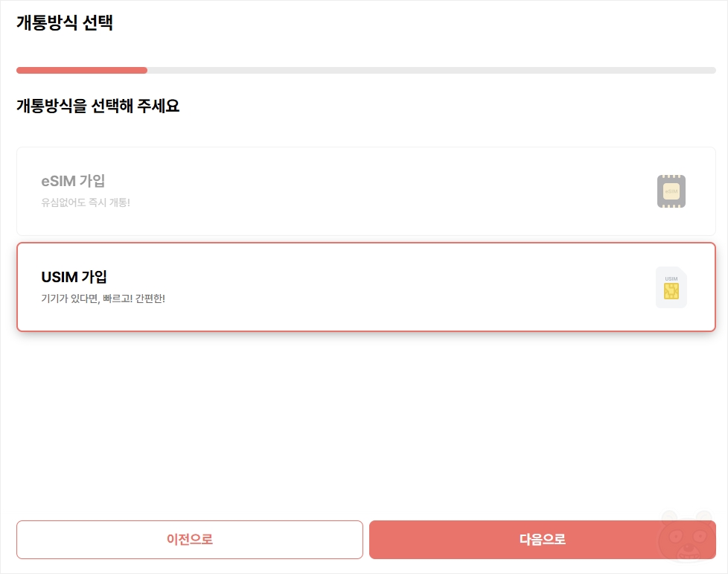The image size is (728, 574).
Task: Open the bear mascot chat icon
Action: 688,536
